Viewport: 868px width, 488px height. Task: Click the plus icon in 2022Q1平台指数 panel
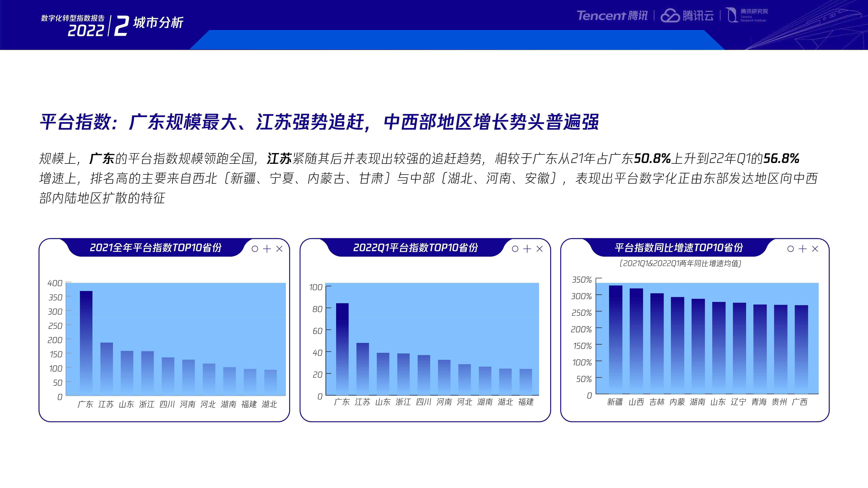pos(527,249)
